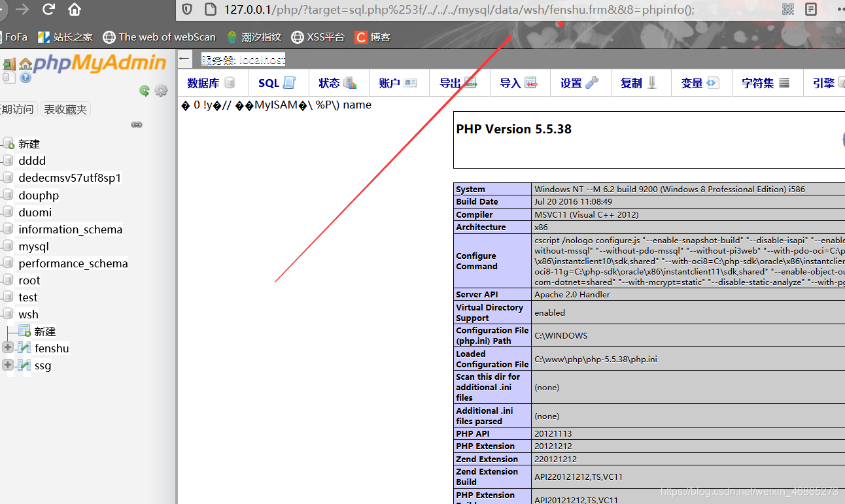Collapse main panel with left arrow button
845x504 pixels.
(x=184, y=59)
